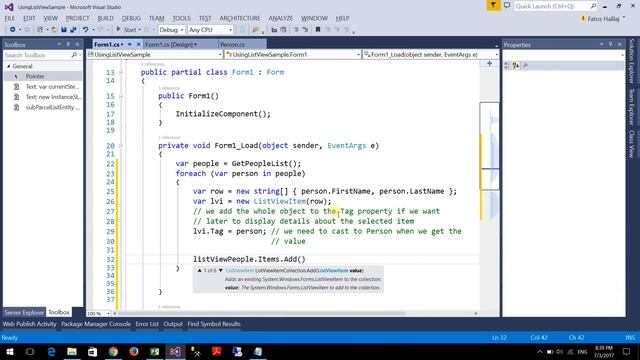Click the Save All toolbar icon
Image resolution: width=640 pixels, height=360 pixels.
click(73, 30)
